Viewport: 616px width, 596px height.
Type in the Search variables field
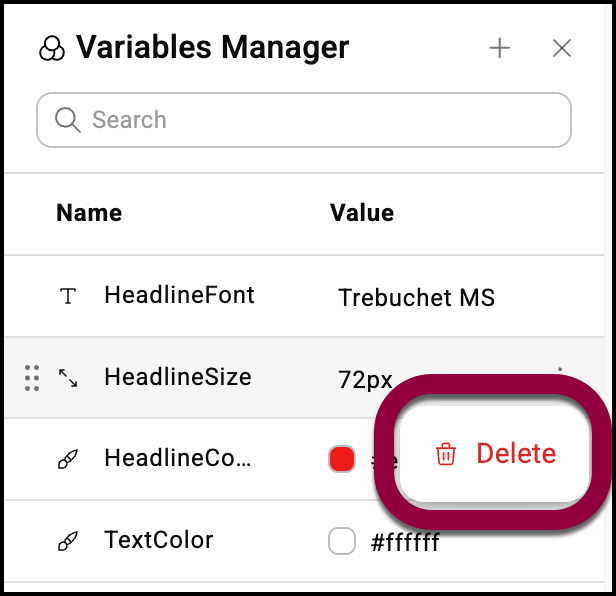click(320, 120)
